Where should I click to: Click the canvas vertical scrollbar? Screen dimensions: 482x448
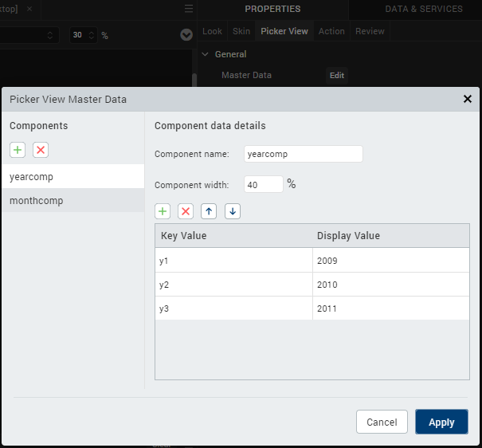[194, 80]
